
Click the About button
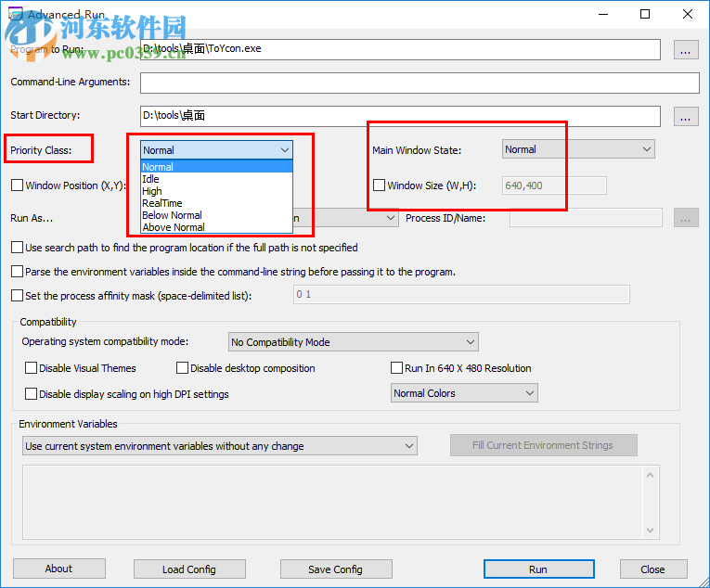tap(58, 569)
